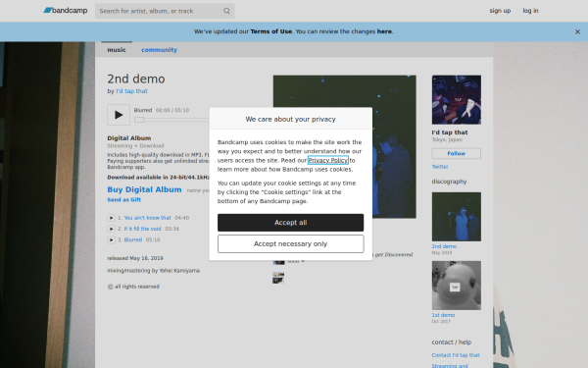588x368 pixels.
Task: Open the 1st demo discography link
Action: (x=443, y=315)
